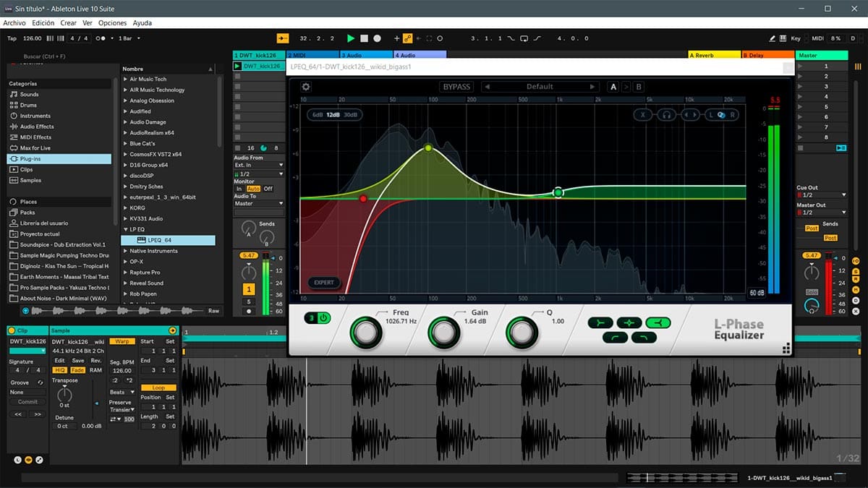
Task: Select the 30dB range option
Action: click(351, 114)
